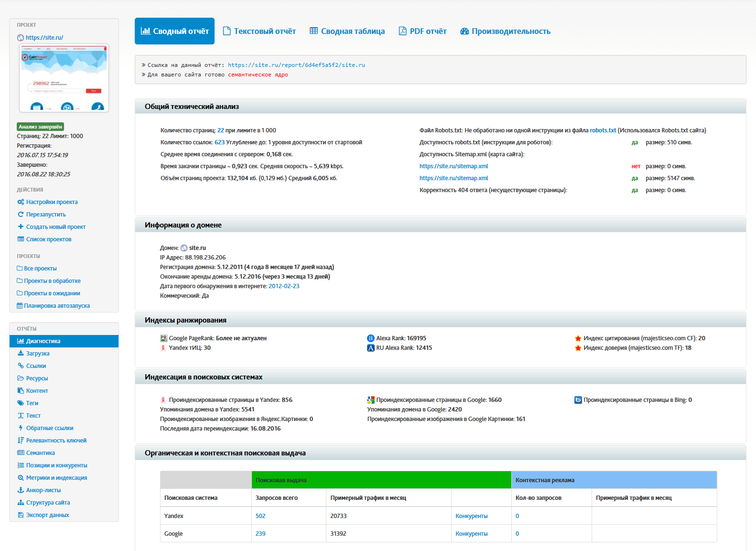Click the gears icon beside Настройки проекта
This screenshot has width=756, height=551.
click(21, 202)
